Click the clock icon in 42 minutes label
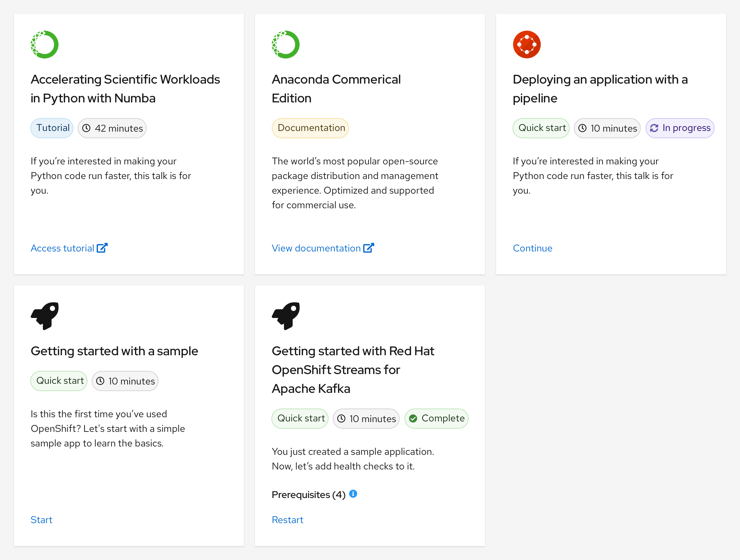Screen dimensions: 740x560 pyautogui.click(x=86, y=128)
